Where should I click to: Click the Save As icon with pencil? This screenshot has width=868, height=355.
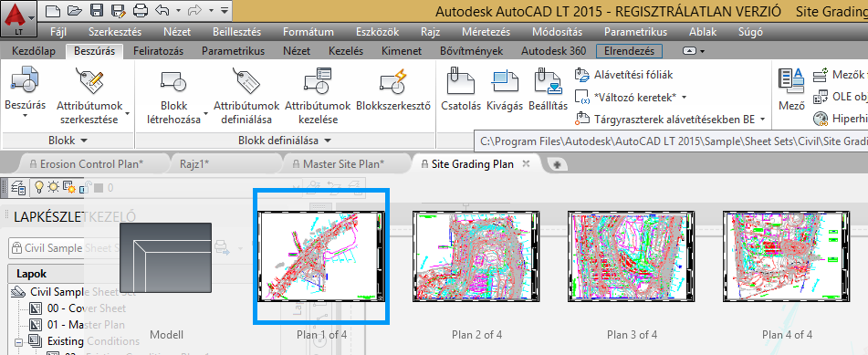pos(118,11)
